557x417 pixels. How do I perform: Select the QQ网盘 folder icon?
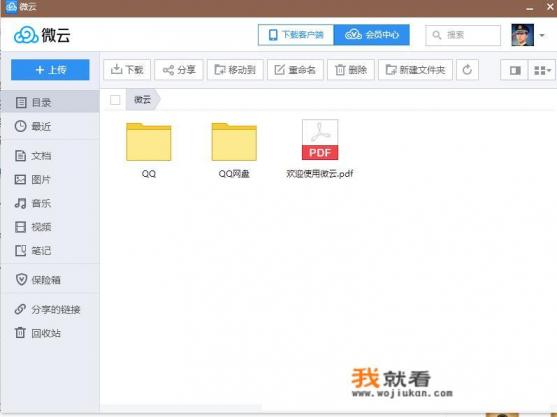click(x=234, y=141)
